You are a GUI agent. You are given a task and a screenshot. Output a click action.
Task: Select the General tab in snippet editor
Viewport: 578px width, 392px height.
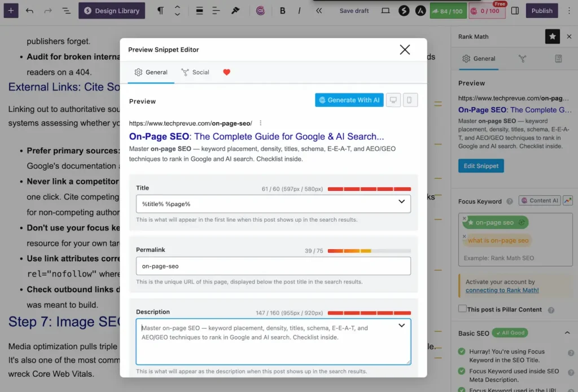(x=151, y=72)
